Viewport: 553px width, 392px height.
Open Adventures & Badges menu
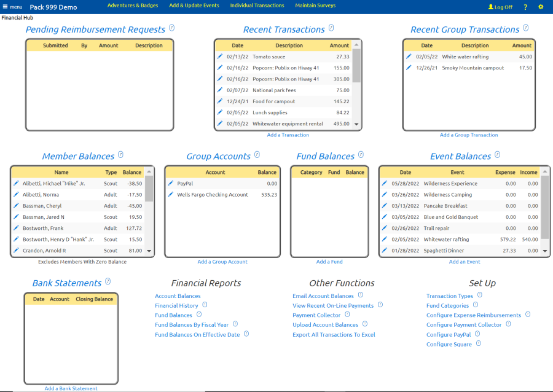[x=133, y=6]
